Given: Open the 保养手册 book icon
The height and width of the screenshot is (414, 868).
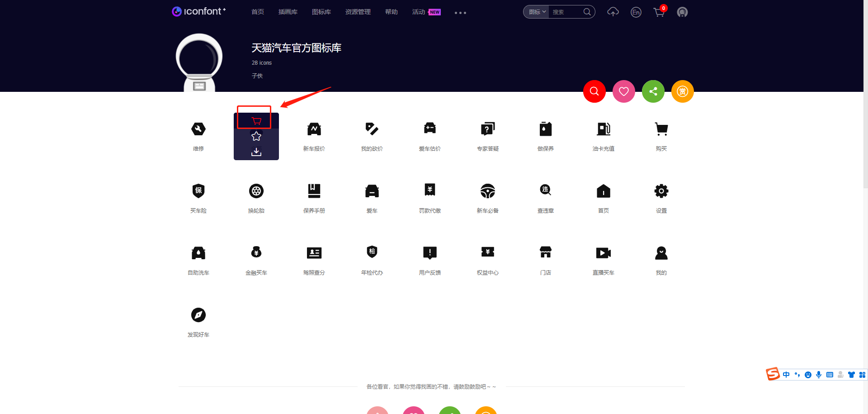Looking at the screenshot, I should pyautogui.click(x=314, y=191).
